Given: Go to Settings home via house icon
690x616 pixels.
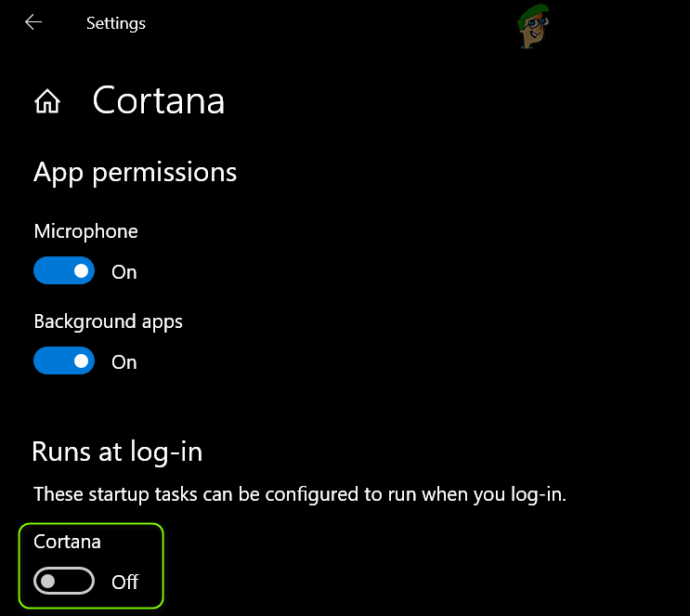Looking at the screenshot, I should 47,101.
